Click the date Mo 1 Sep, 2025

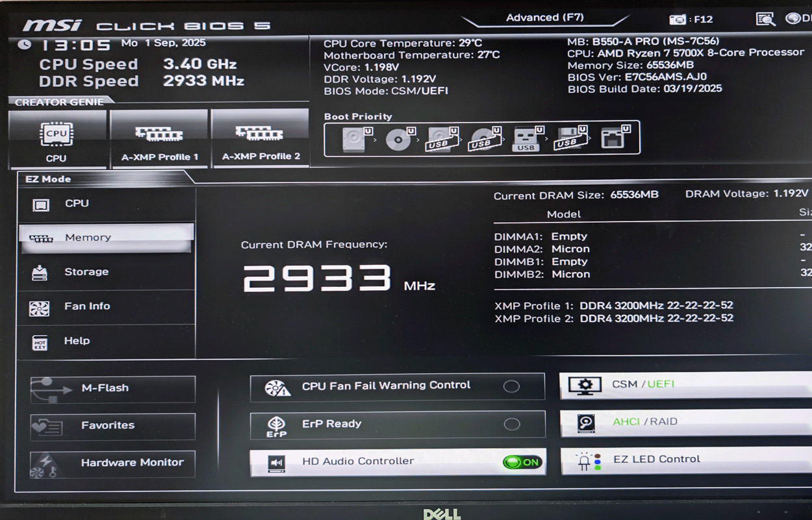163,43
